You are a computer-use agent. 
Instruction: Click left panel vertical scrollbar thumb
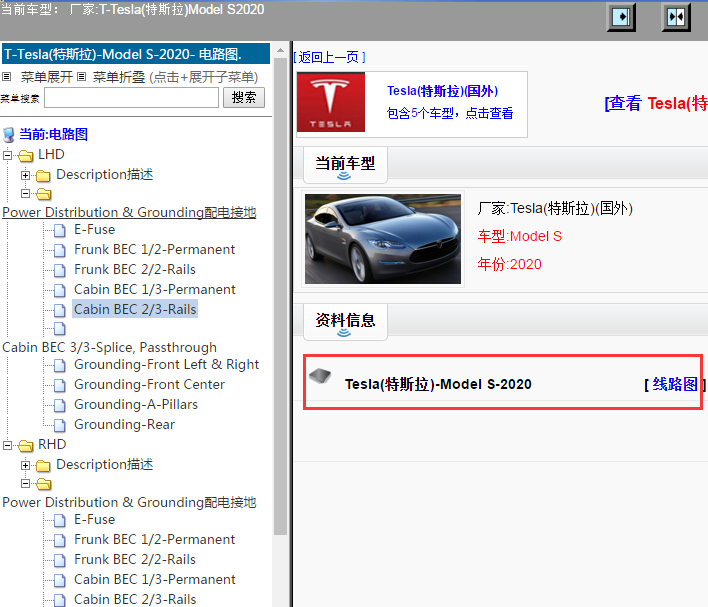click(x=280, y=296)
